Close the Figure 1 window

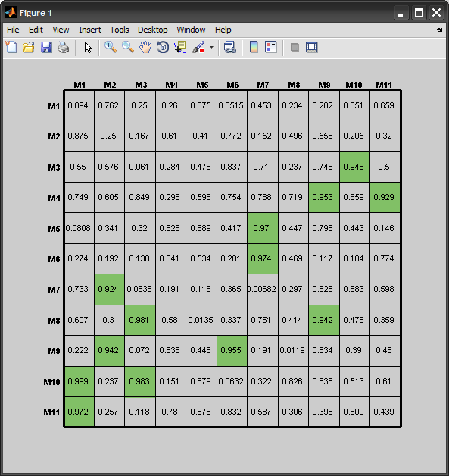pos(437,13)
